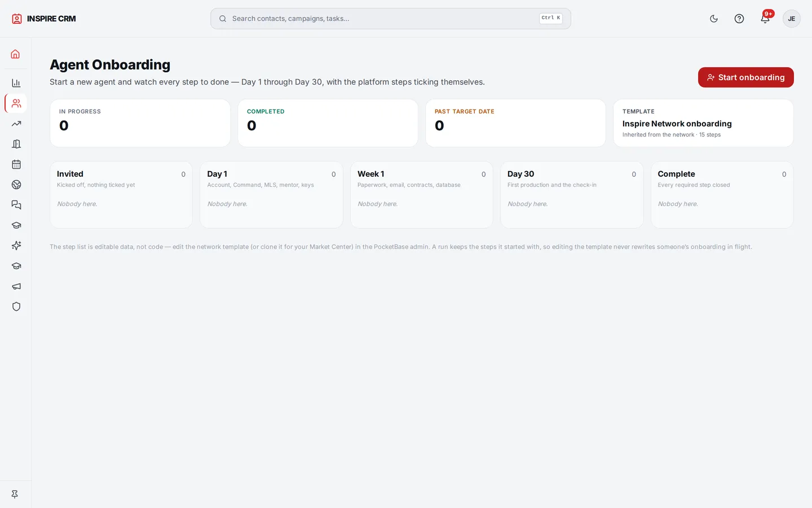Open the shield icon in sidebar

16,306
